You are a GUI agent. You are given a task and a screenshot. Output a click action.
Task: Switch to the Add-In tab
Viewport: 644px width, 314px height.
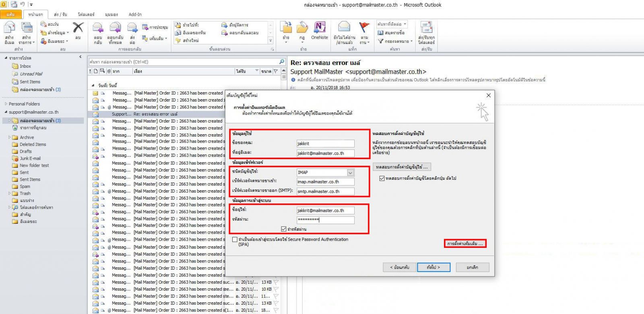click(x=135, y=14)
